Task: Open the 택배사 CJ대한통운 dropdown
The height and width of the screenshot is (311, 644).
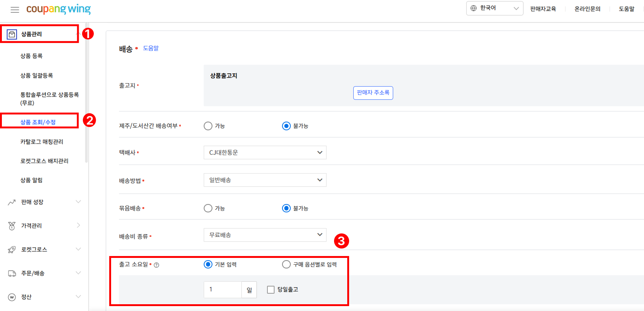Action: [x=265, y=152]
